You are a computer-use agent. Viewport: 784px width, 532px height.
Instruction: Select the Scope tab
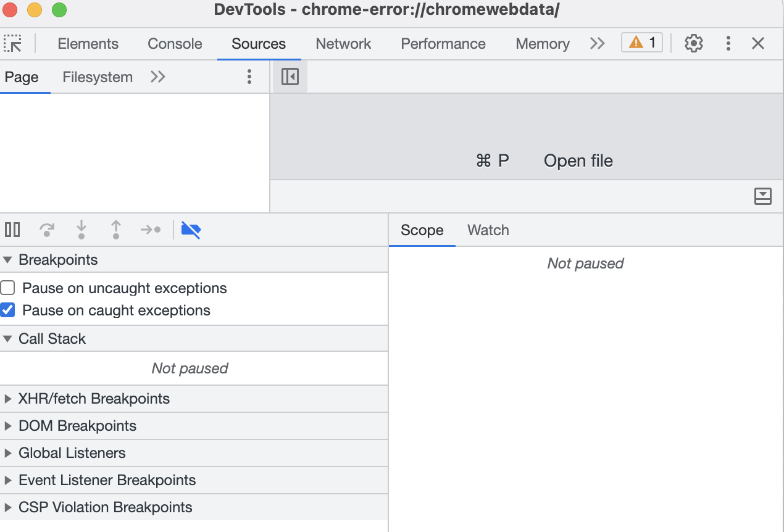click(x=422, y=230)
